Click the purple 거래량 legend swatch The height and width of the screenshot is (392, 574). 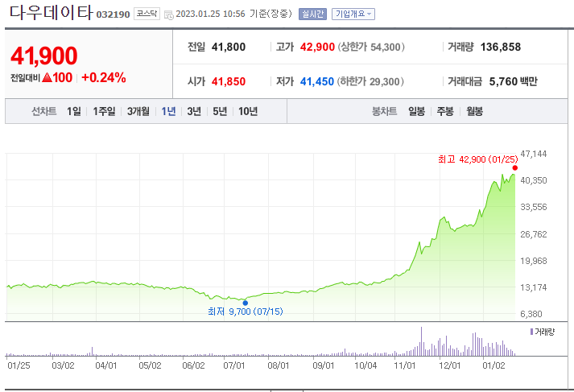click(x=531, y=332)
